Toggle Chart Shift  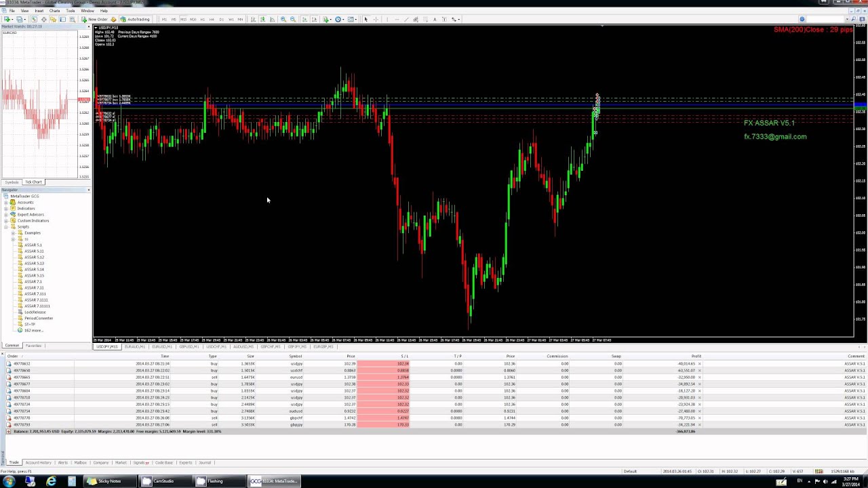tap(314, 19)
